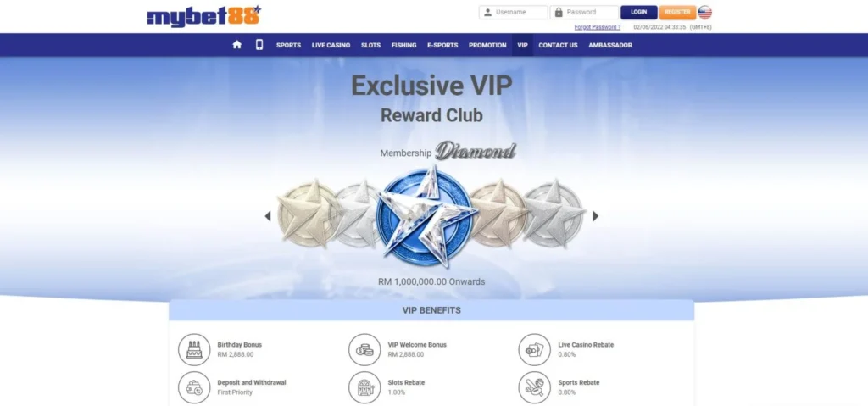Viewport: 868px width, 406px height.
Task: Select the silver star medal on the far right
Action: [x=554, y=214]
